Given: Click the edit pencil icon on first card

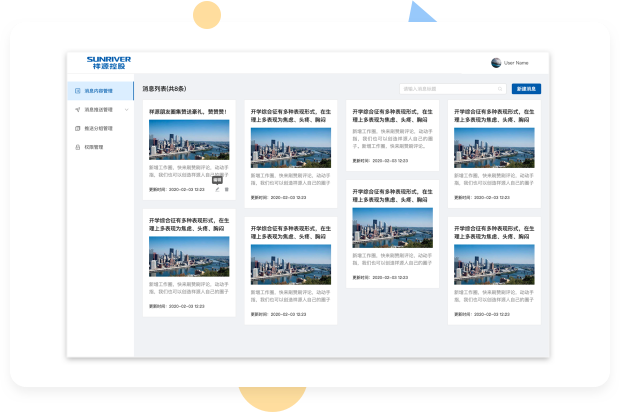Looking at the screenshot, I should click(x=218, y=189).
